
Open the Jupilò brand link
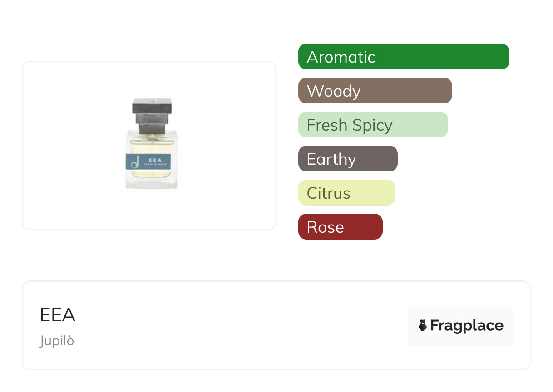point(57,341)
